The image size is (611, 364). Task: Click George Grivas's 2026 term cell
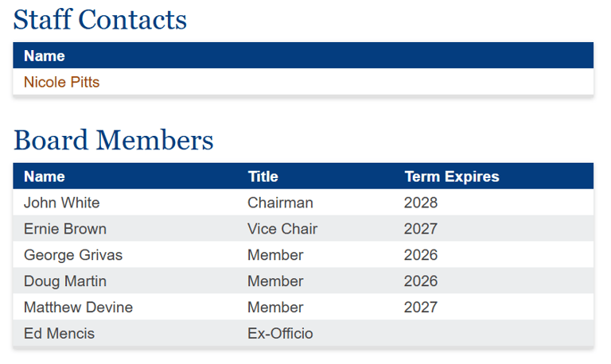coord(421,255)
